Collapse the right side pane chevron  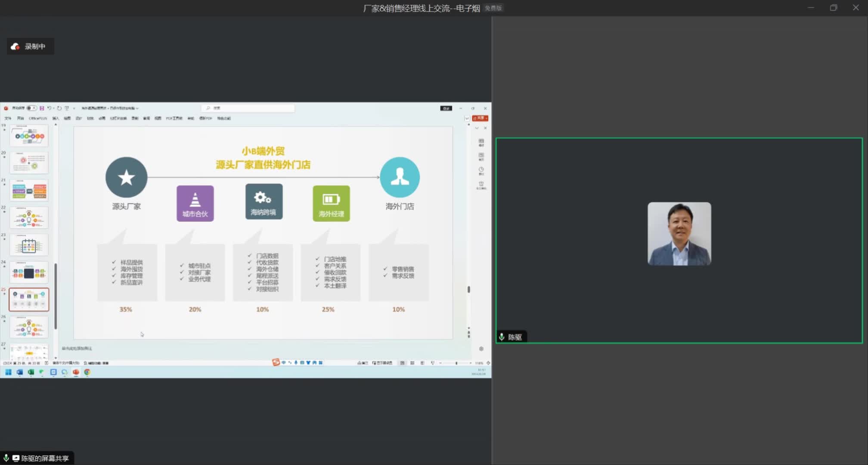coord(477,128)
